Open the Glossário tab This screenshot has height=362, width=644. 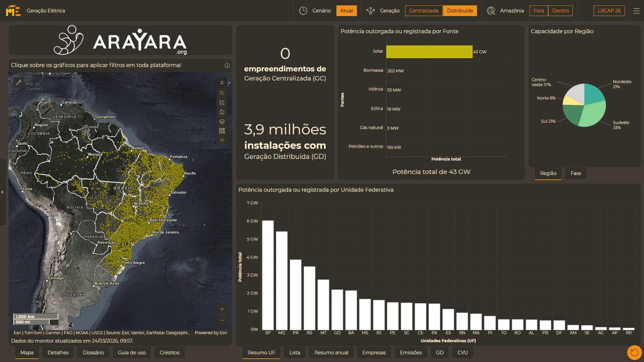point(93,353)
